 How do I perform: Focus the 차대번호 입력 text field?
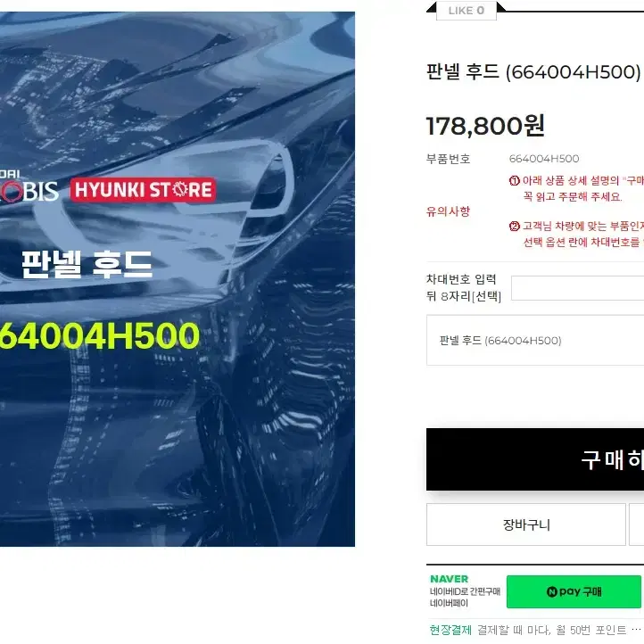click(577, 288)
